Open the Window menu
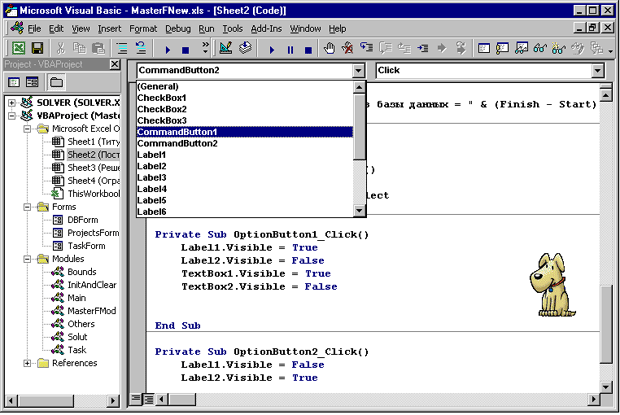Viewport: 620px width, 415px height. coord(305,29)
